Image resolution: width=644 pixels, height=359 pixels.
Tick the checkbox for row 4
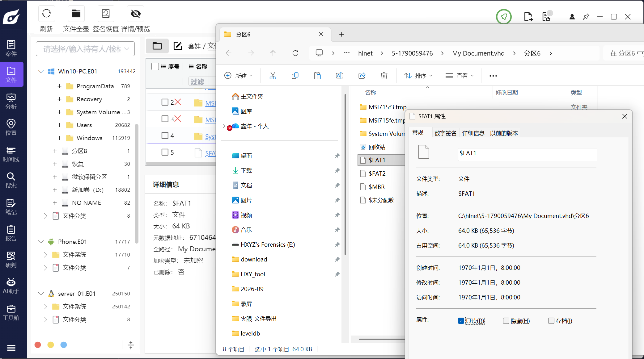tap(165, 136)
